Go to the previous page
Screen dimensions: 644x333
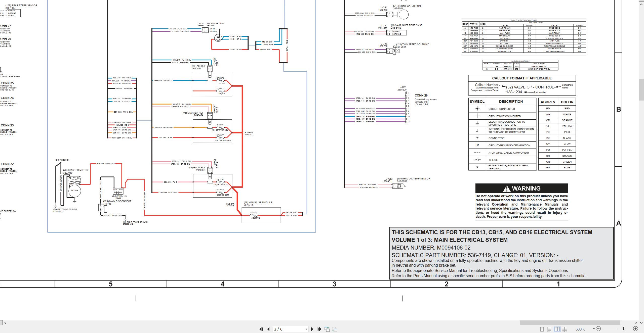coord(268,329)
